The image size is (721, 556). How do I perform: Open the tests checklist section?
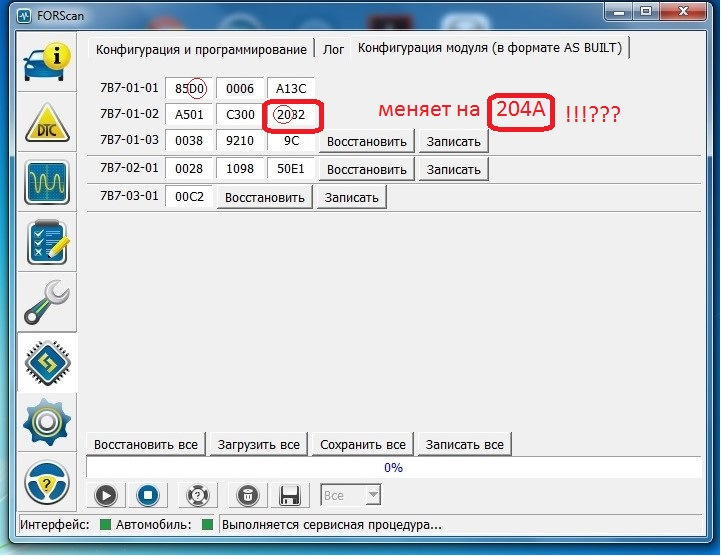[47, 245]
